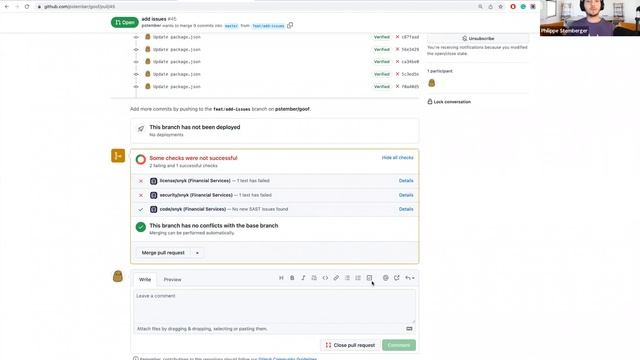
Task: Click the GitHub Community Guidelines link
Action: coord(288,358)
